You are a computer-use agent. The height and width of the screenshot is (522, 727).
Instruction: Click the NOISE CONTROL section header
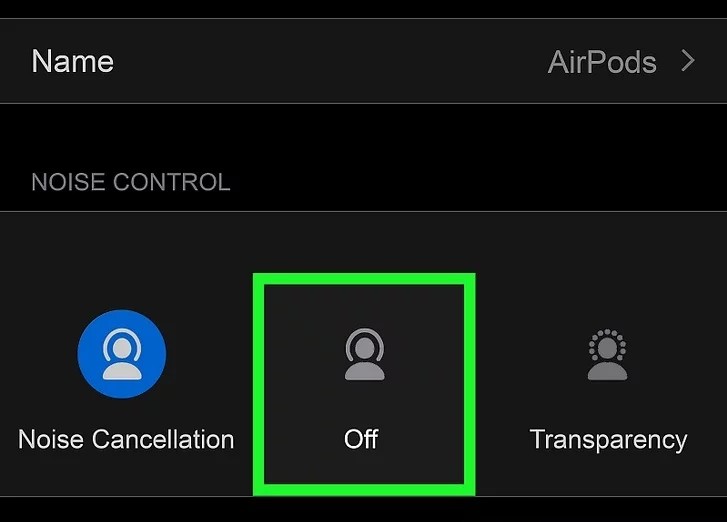pos(131,182)
